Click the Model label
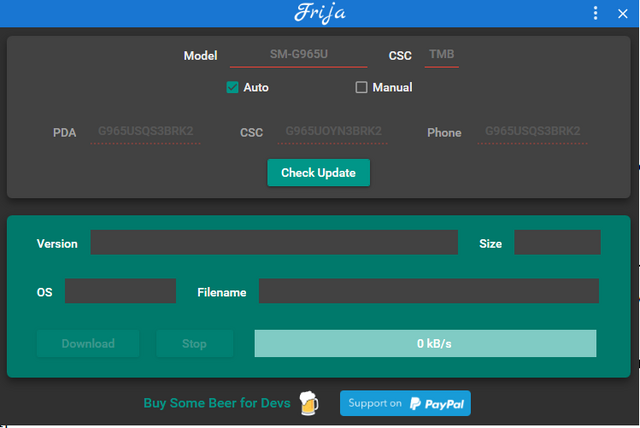The height and width of the screenshot is (428, 640). (x=200, y=56)
